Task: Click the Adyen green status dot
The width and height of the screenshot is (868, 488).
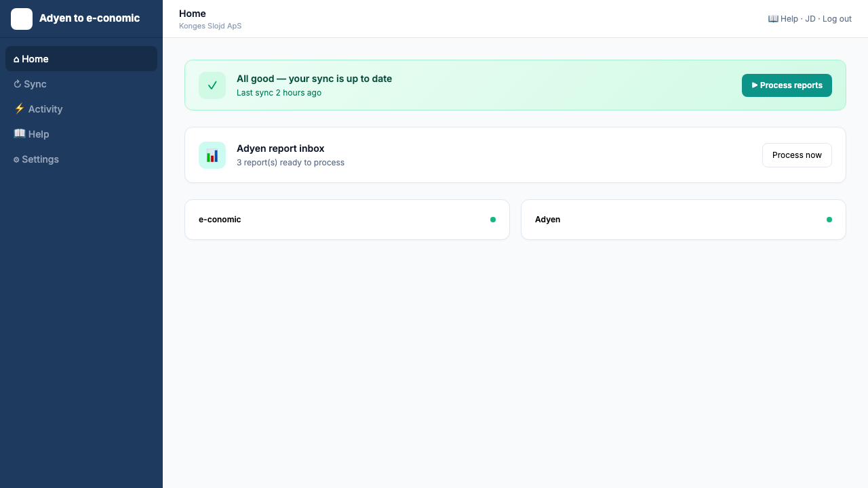Action: point(829,220)
